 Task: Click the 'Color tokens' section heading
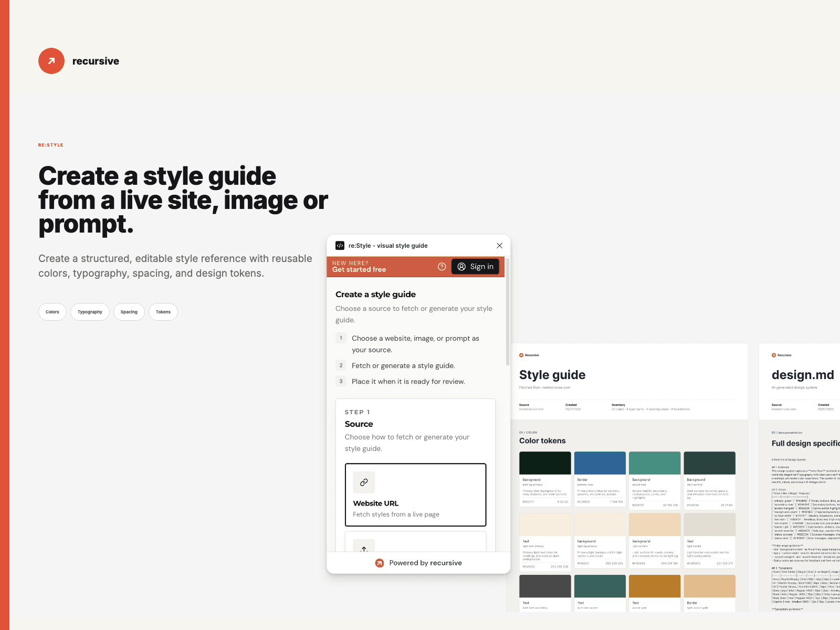[x=542, y=441]
